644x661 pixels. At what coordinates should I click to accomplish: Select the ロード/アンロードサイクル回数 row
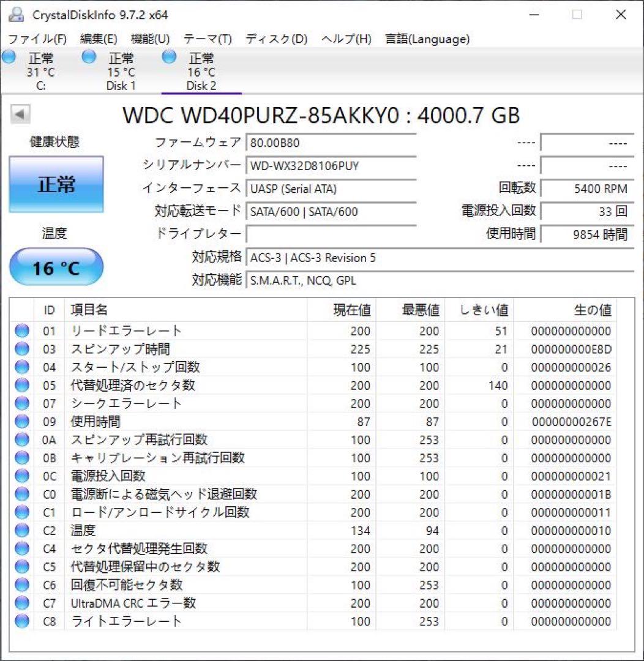[313, 512]
